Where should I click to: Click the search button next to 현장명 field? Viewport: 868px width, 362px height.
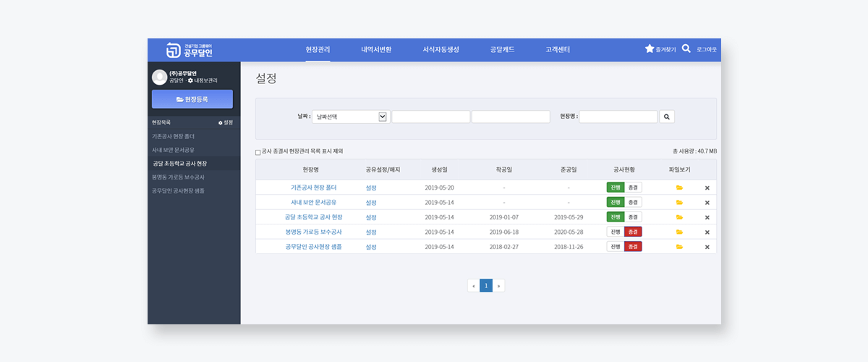point(667,117)
